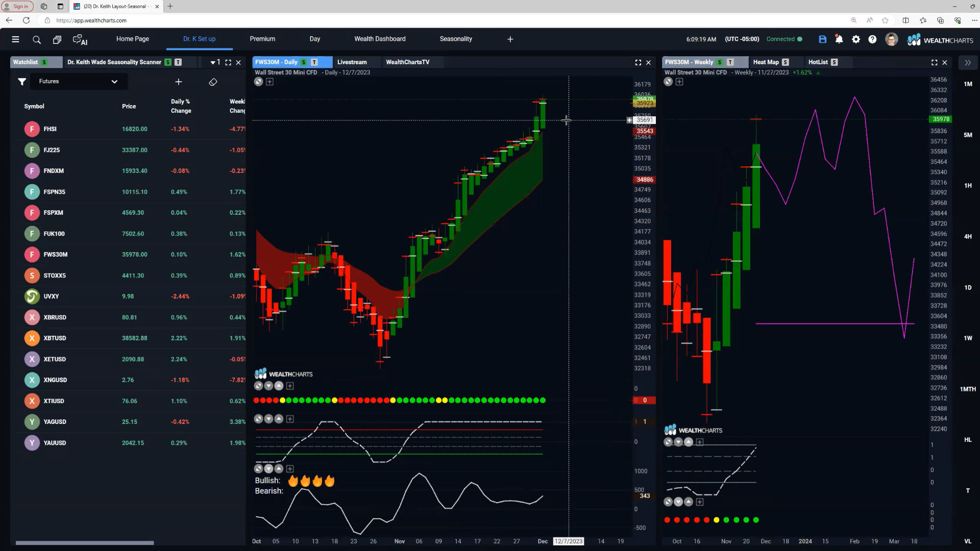The width and height of the screenshot is (980, 551).
Task: Move dashed oscillator pane down on daily chart
Action: [x=268, y=419]
